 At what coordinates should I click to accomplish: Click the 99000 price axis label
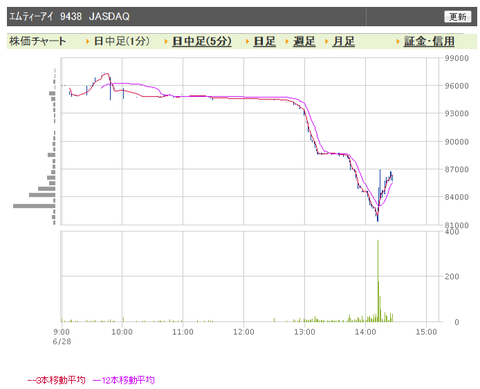pos(456,58)
